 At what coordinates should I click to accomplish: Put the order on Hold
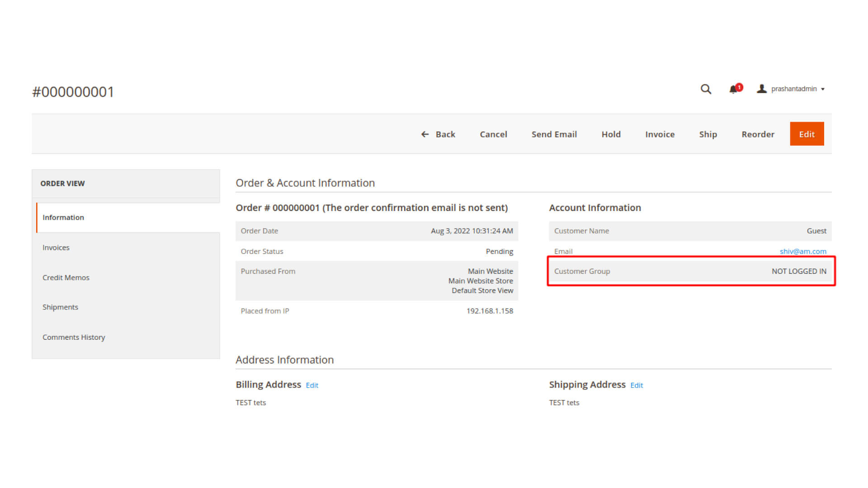pos(611,134)
